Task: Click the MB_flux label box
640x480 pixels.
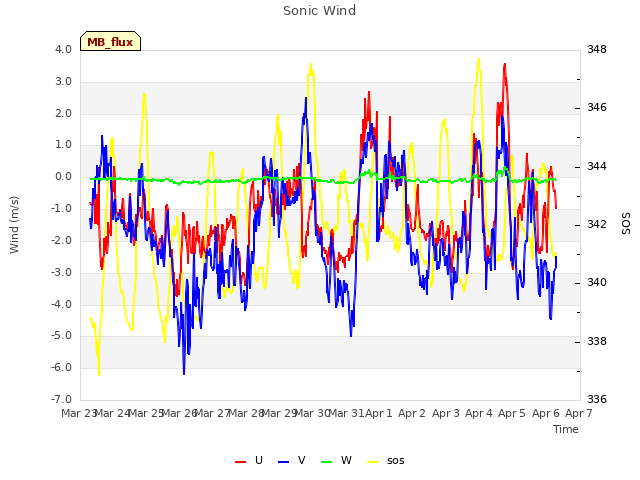Action: click(x=111, y=41)
